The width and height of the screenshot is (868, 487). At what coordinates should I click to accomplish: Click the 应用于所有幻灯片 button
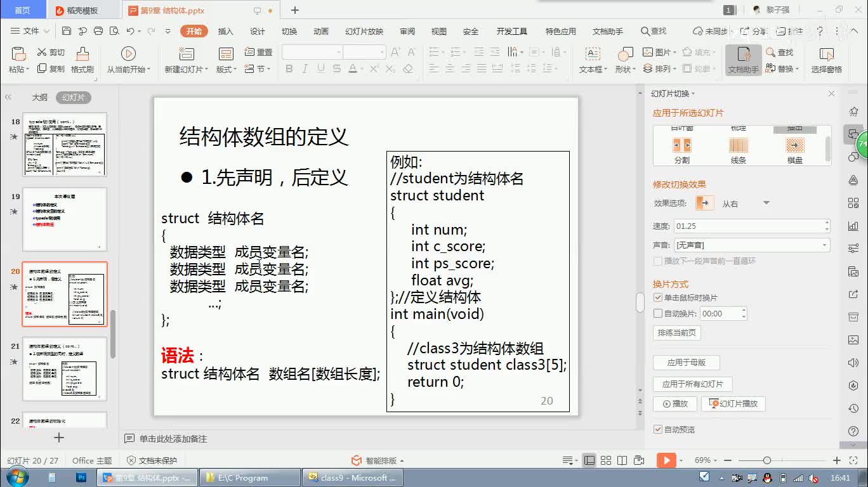tap(692, 384)
